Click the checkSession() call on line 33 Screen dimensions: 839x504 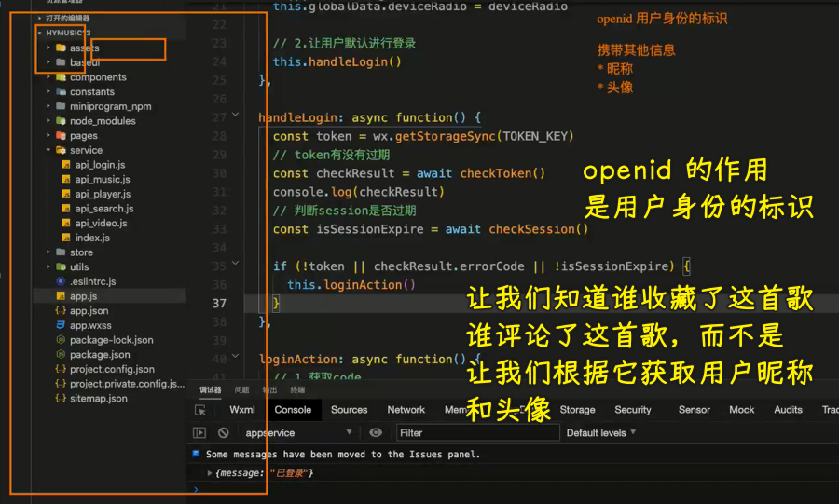point(538,229)
